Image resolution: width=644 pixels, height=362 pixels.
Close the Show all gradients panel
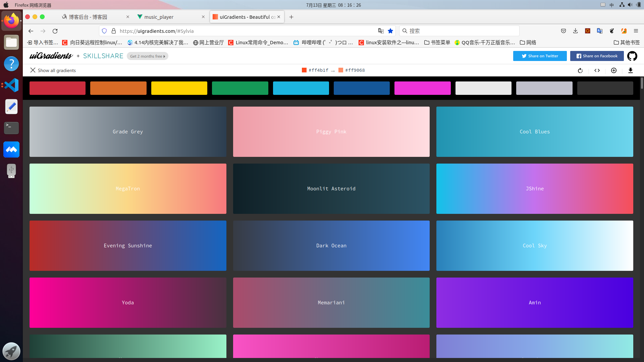(33, 70)
